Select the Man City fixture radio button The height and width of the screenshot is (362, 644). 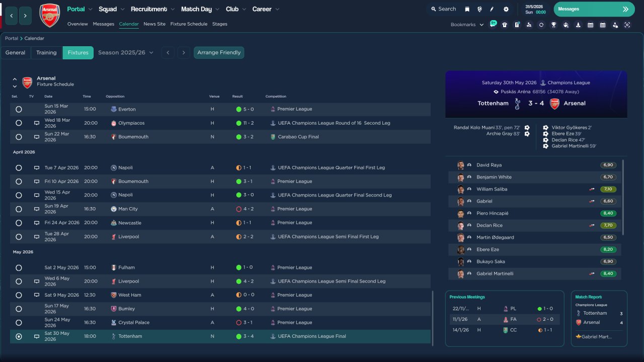pos(19,209)
